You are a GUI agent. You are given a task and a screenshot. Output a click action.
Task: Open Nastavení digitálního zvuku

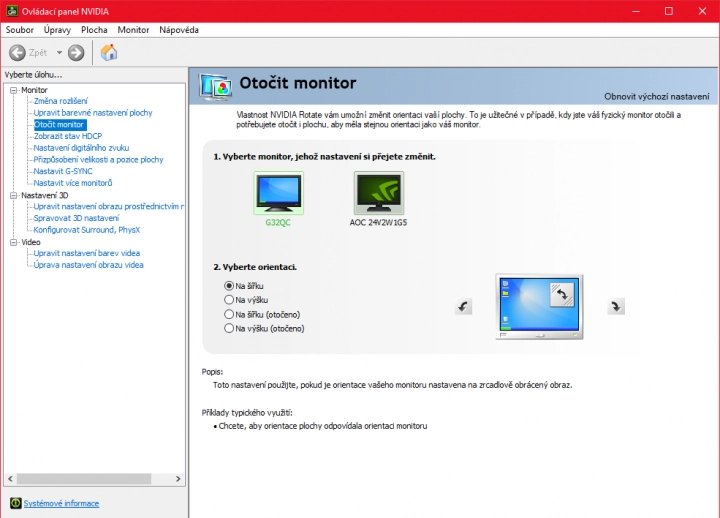(x=81, y=148)
